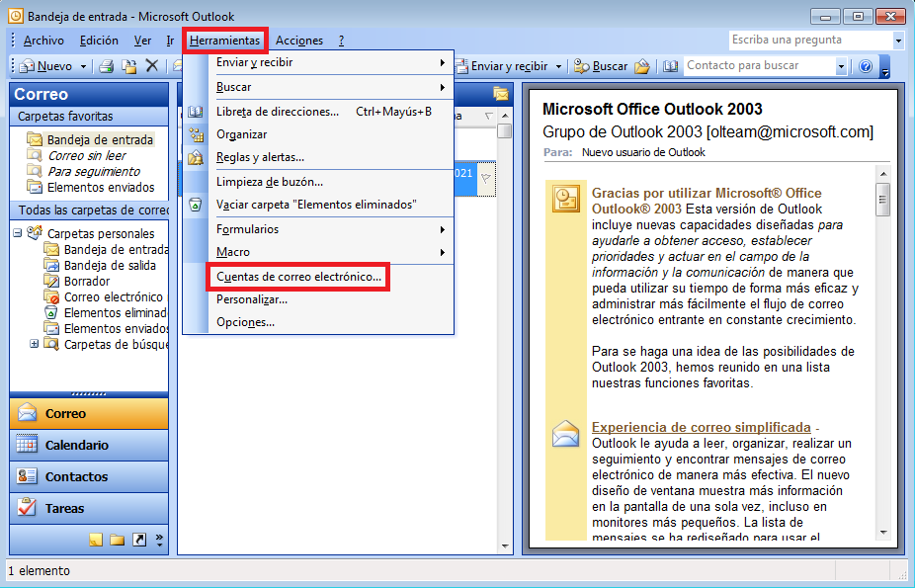Select Correo electrónico junk folder

point(104,296)
